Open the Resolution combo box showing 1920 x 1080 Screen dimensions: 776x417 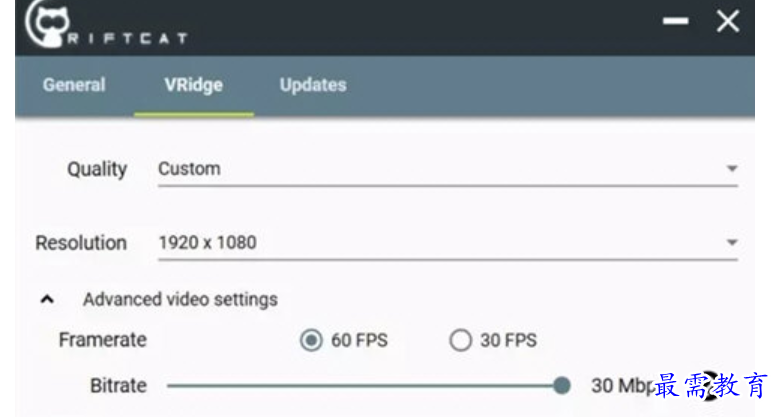[448, 243]
